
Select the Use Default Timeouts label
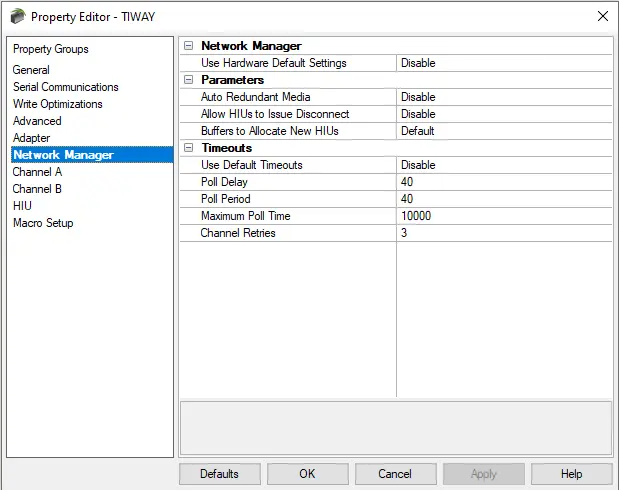click(251, 165)
